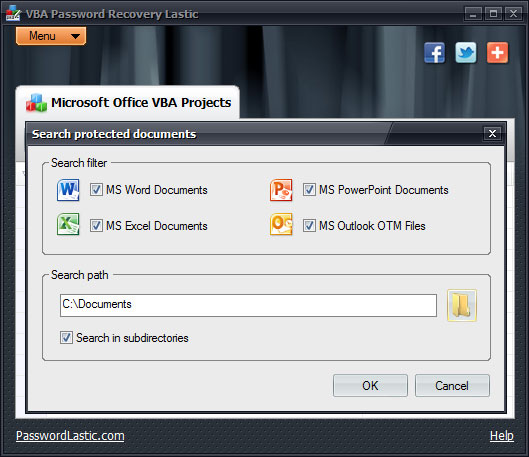
Task: Click the Facebook share icon
Action: [435, 53]
